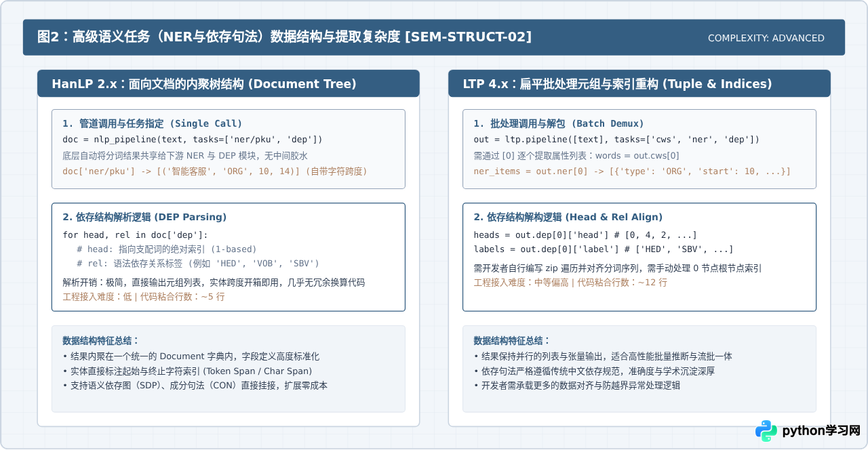Click the right 数据结构特征总结 heading
Viewport: 868px width, 450px height.
pyautogui.click(x=512, y=340)
